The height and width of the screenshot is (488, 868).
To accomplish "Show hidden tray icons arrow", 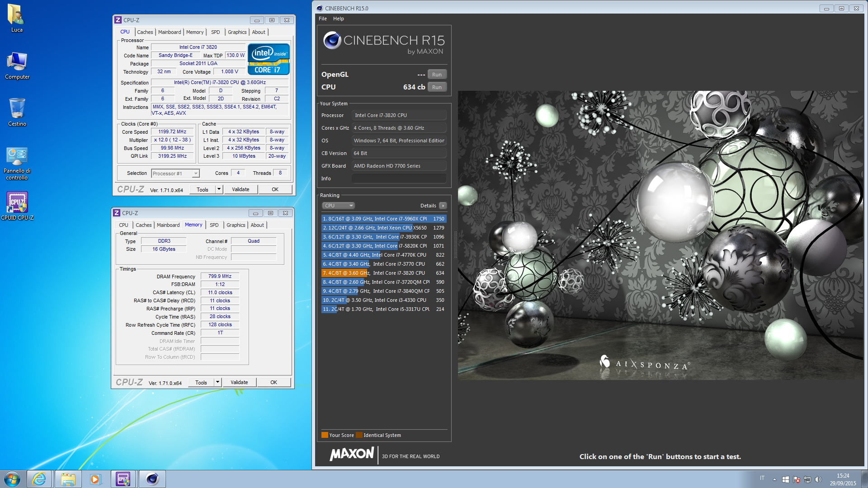I will pos(775,479).
